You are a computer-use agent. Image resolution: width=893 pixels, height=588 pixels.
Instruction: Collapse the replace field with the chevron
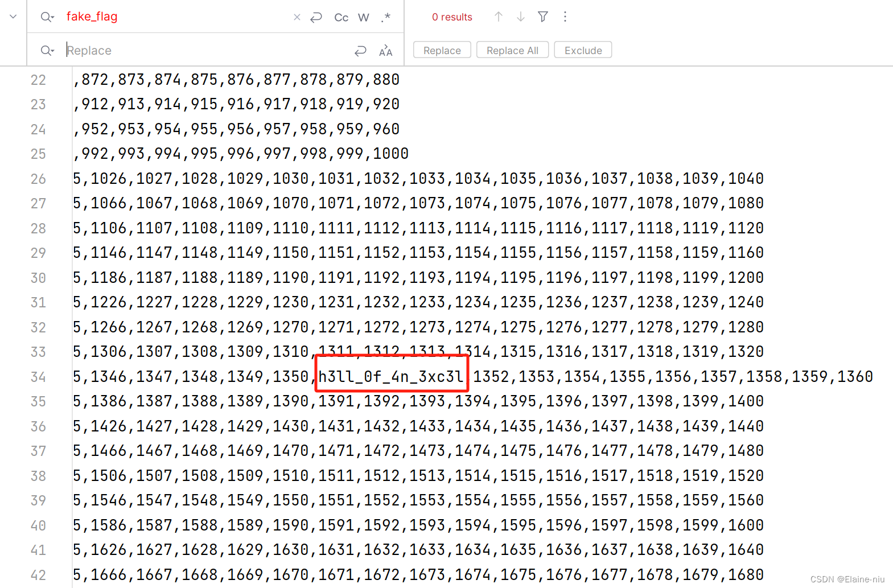click(13, 17)
